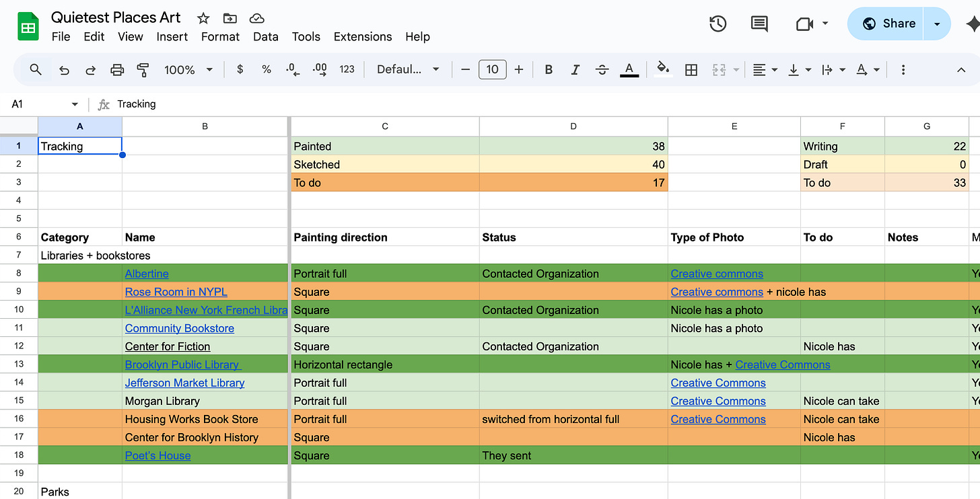Open the fill color picker
The image size is (980, 499).
[x=663, y=69]
